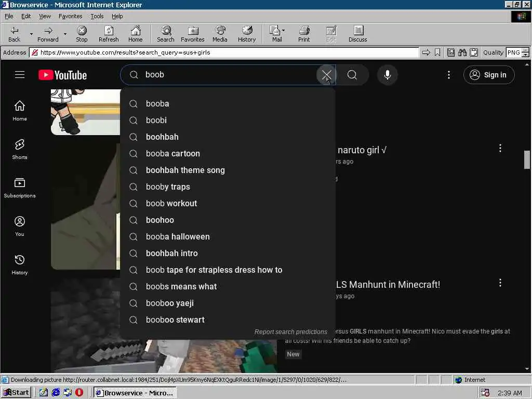Select the 'booba halloween' suggestion
532x399 pixels.
(228, 236)
